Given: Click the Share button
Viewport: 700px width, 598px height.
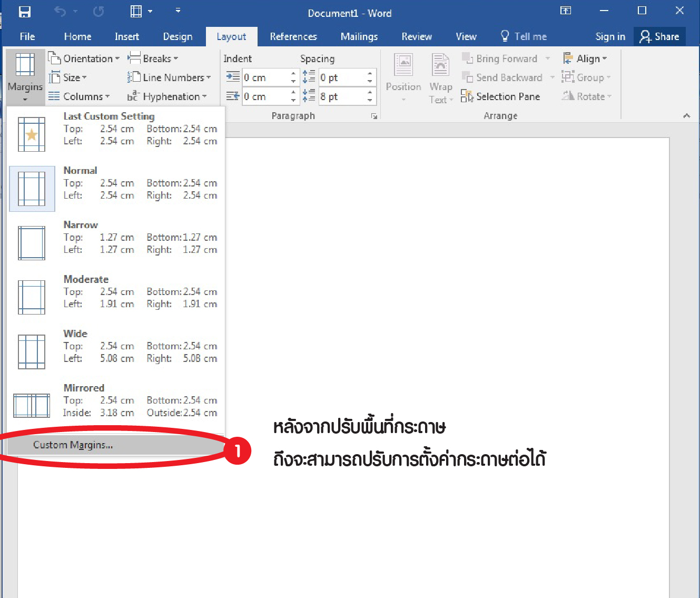Looking at the screenshot, I should pos(659,36).
